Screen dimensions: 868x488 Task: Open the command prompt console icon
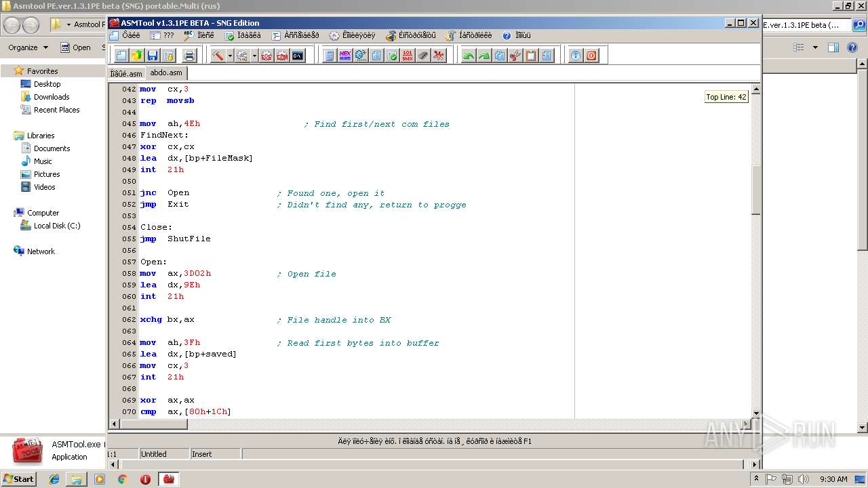[x=298, y=56]
